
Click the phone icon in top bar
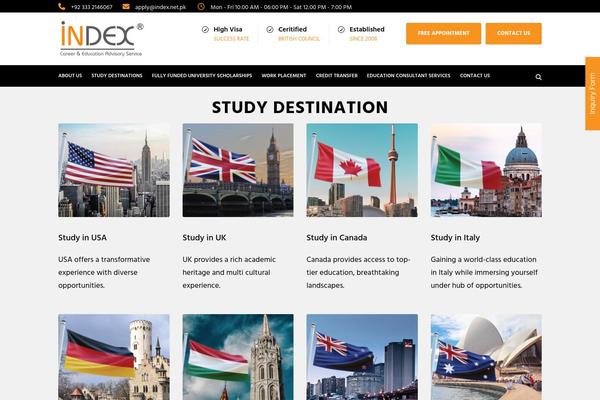click(x=62, y=7)
